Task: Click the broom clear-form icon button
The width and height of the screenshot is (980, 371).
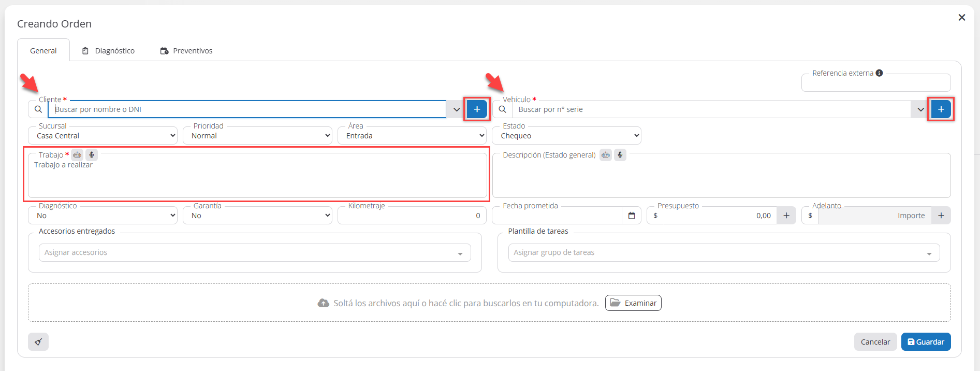Action: point(38,342)
